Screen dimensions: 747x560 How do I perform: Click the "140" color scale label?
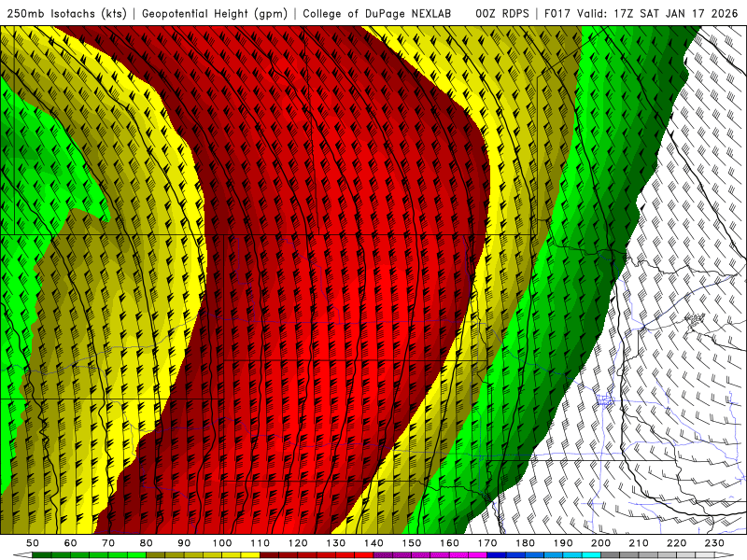[x=373, y=543]
